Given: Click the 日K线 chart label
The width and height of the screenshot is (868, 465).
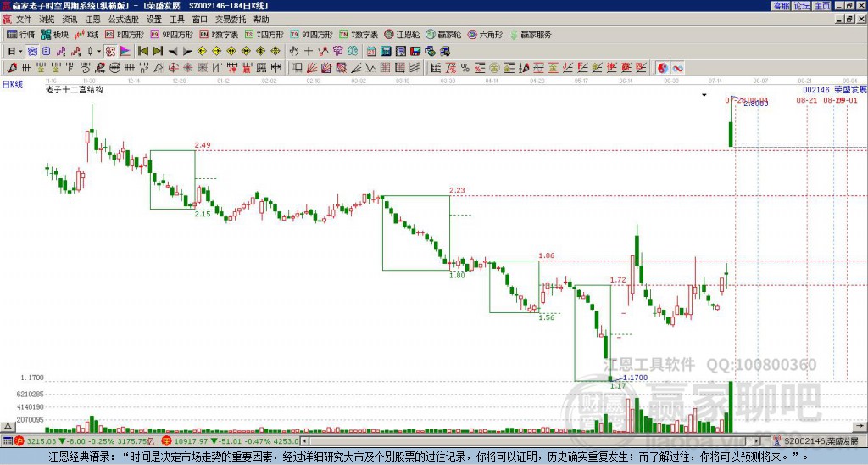Looking at the screenshot, I should coord(13,85).
